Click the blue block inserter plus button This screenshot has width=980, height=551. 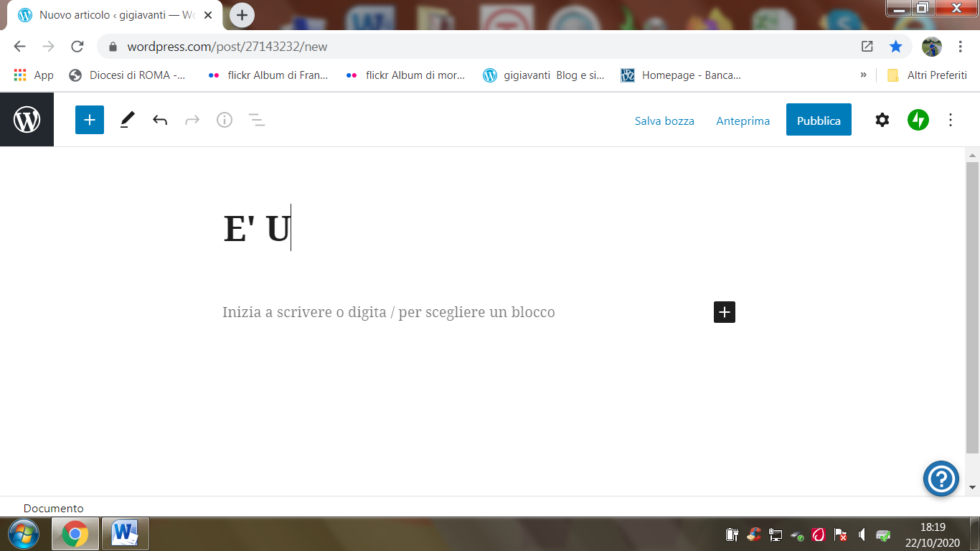tap(90, 120)
